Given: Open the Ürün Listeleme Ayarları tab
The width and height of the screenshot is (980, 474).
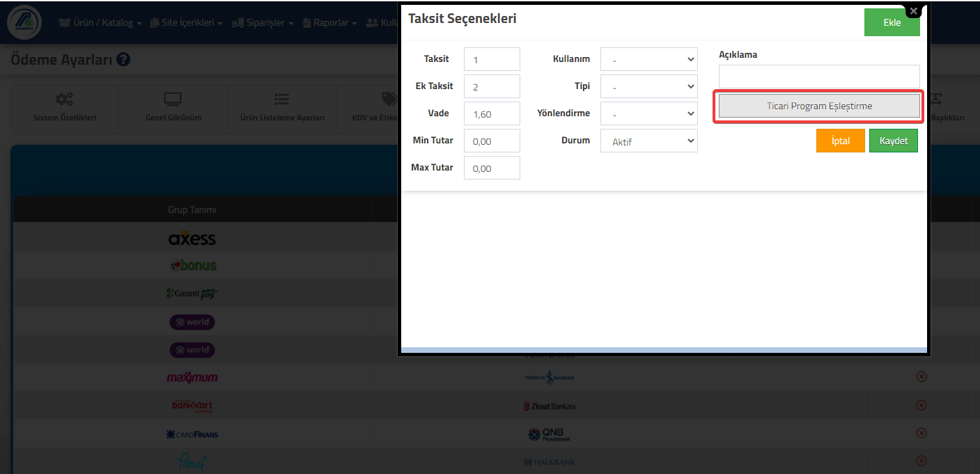Looking at the screenshot, I should point(282,108).
